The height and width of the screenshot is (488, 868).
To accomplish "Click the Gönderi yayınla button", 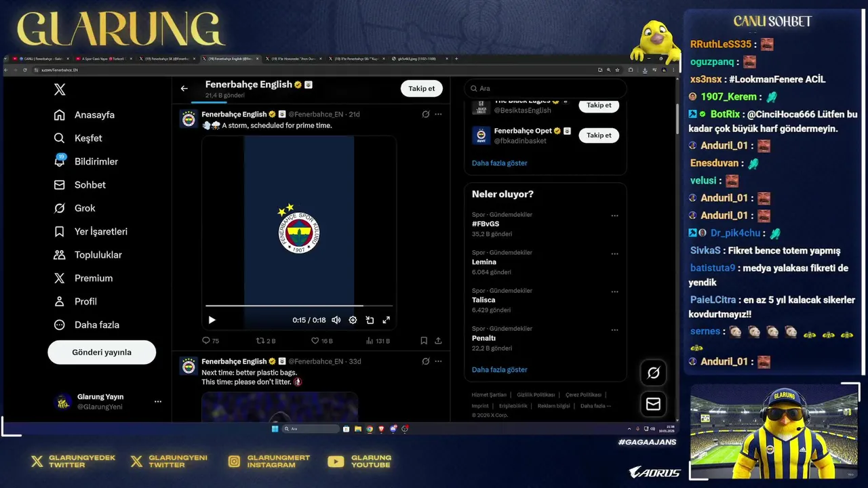I will 102,352.
